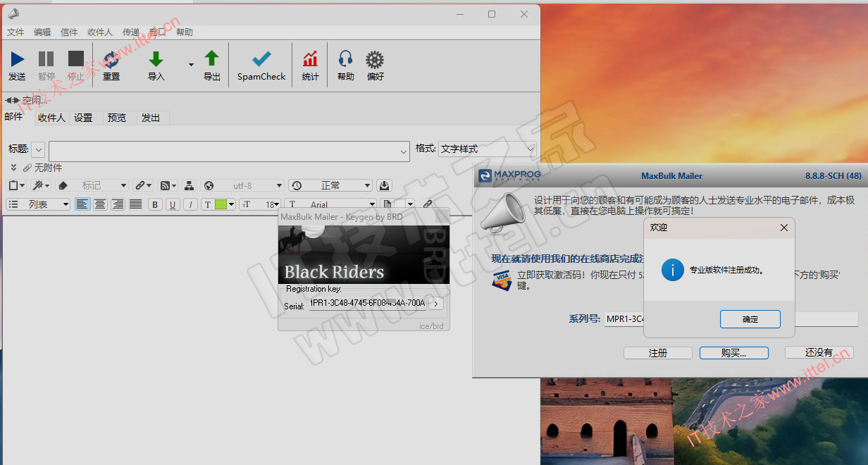Open the 信件 menu

coord(69,32)
